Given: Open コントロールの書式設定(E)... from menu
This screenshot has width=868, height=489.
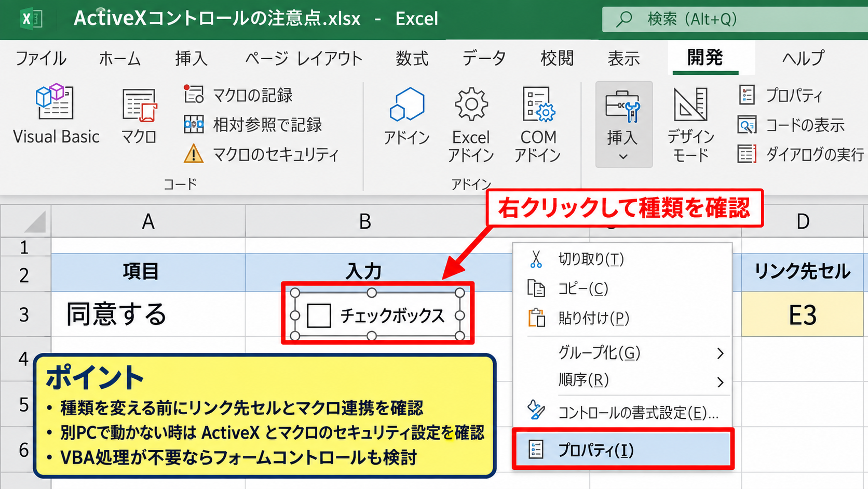Looking at the screenshot, I should tap(622, 412).
